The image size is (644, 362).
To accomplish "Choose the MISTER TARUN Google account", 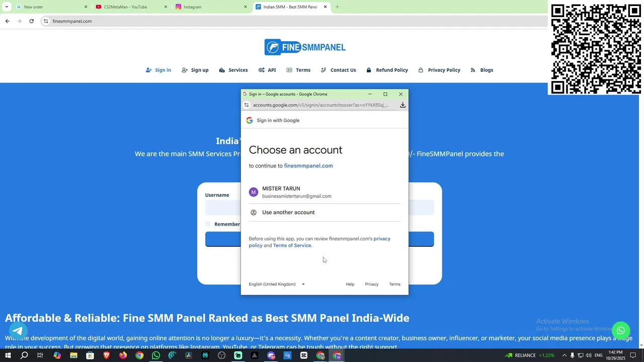I will coord(325,192).
